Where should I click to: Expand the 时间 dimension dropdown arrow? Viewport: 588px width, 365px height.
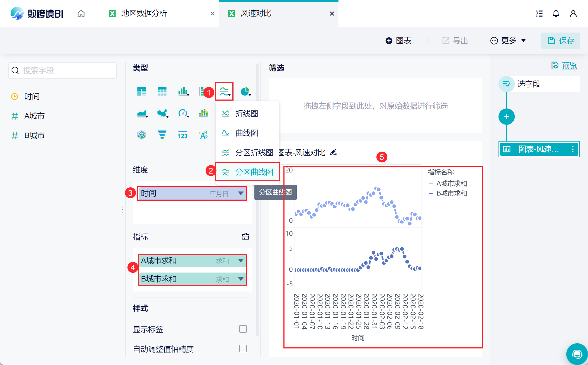pos(241,193)
